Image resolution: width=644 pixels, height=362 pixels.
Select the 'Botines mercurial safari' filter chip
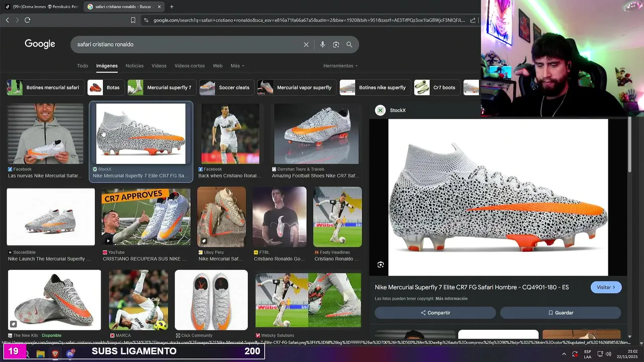[x=45, y=87]
